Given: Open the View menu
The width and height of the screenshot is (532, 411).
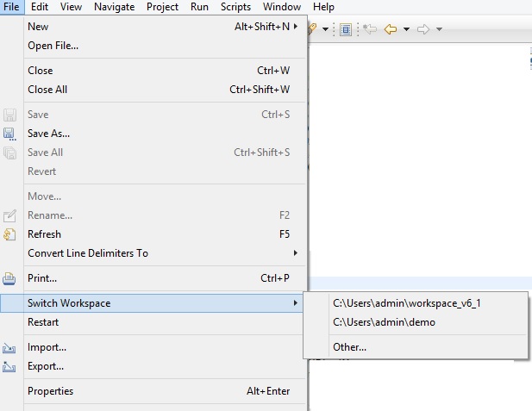Looking at the screenshot, I should point(71,7).
